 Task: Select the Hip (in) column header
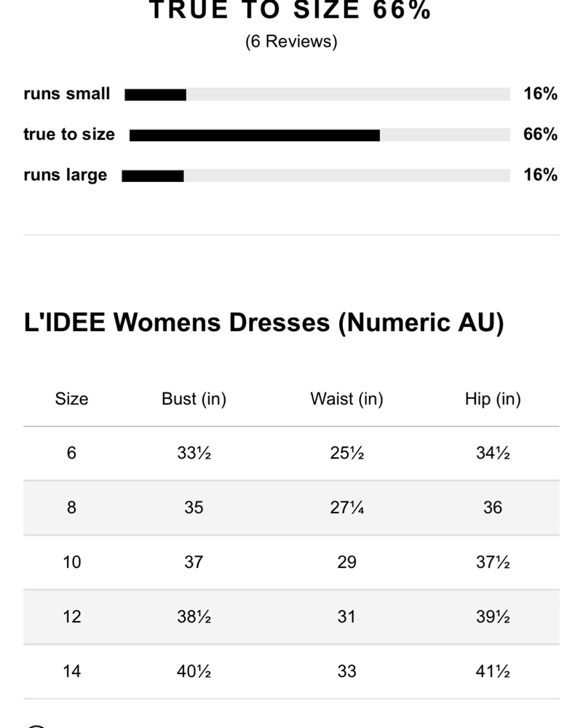click(493, 399)
